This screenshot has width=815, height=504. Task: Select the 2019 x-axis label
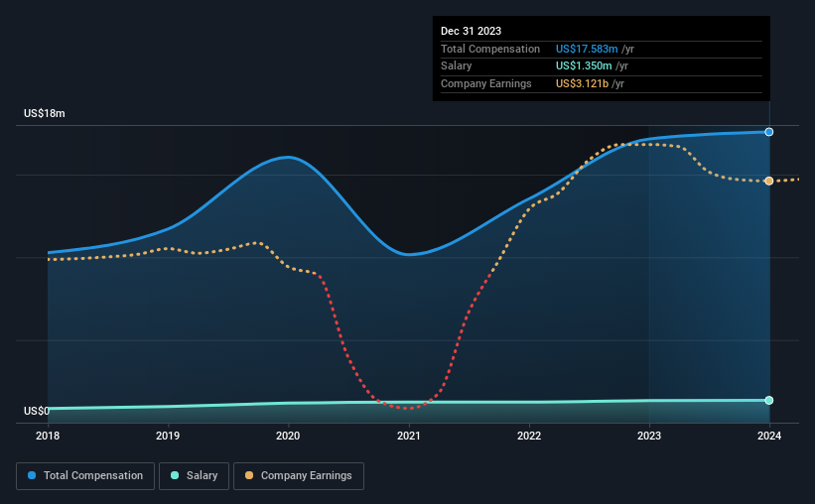168,436
